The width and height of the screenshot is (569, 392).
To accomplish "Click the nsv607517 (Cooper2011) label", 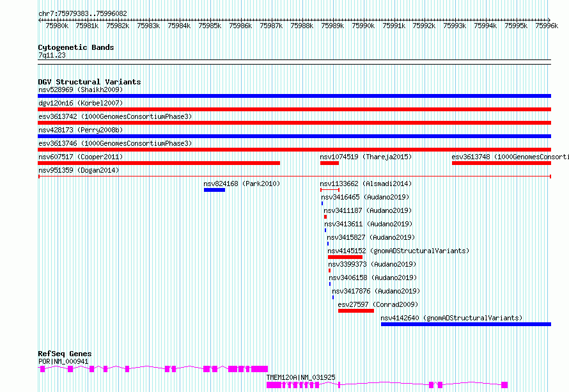I will 81,157.
